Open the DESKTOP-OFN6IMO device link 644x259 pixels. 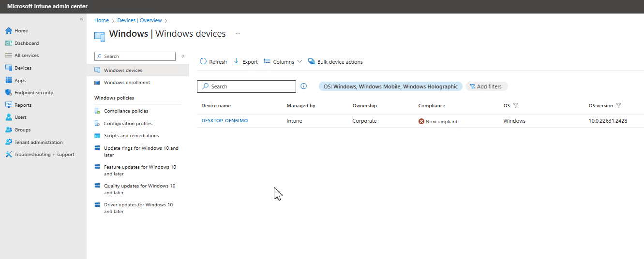[225, 121]
